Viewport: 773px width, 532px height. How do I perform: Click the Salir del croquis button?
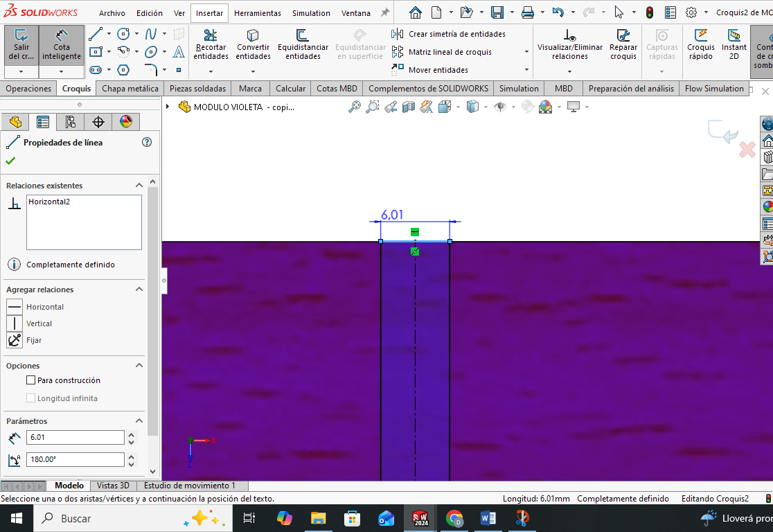click(21, 45)
